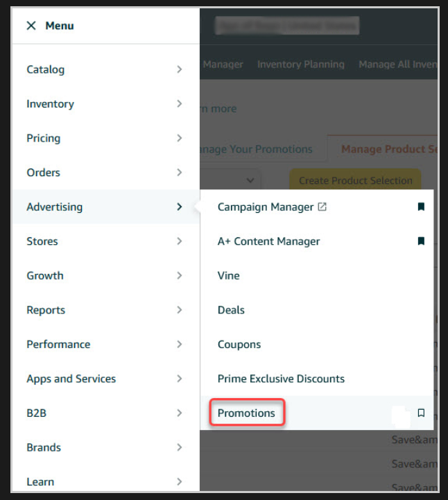Toggle bookmark for A+ Content Manager

tap(421, 241)
